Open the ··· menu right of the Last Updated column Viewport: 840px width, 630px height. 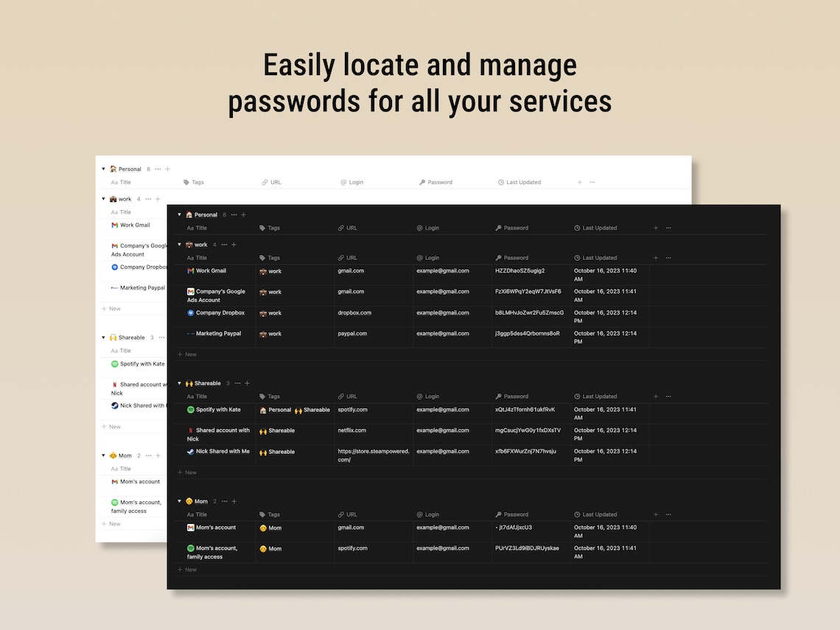tap(668, 228)
